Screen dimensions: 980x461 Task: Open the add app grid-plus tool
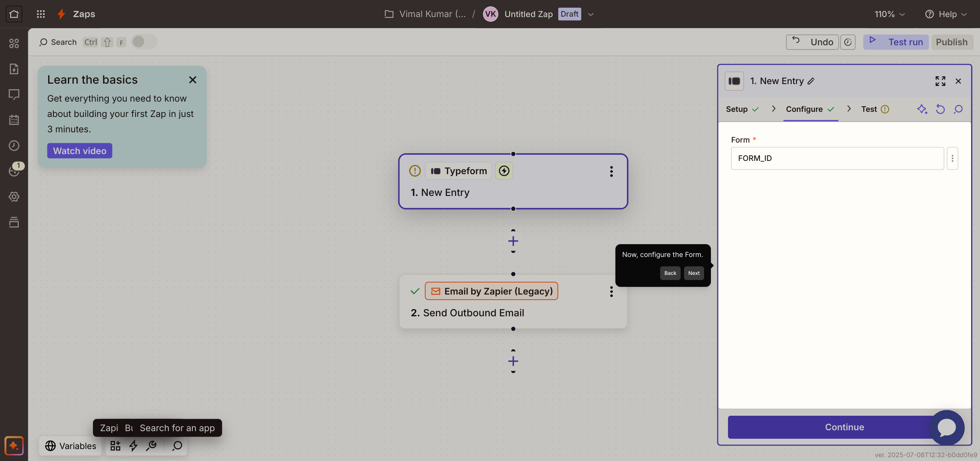[x=116, y=446]
